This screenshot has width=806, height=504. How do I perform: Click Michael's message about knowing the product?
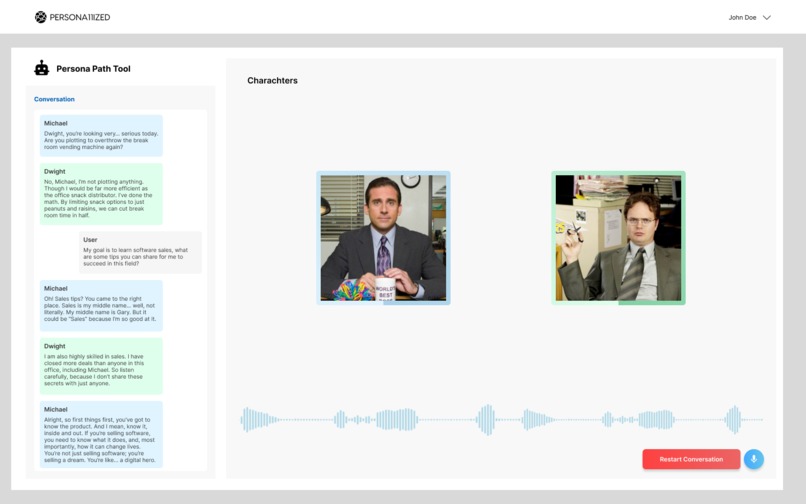tap(101, 435)
